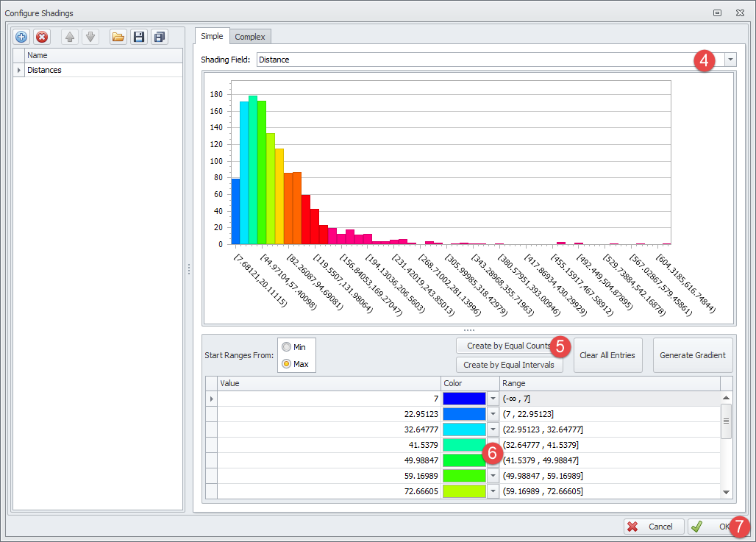
Task: Switch to the Complex tab
Action: pyautogui.click(x=250, y=37)
